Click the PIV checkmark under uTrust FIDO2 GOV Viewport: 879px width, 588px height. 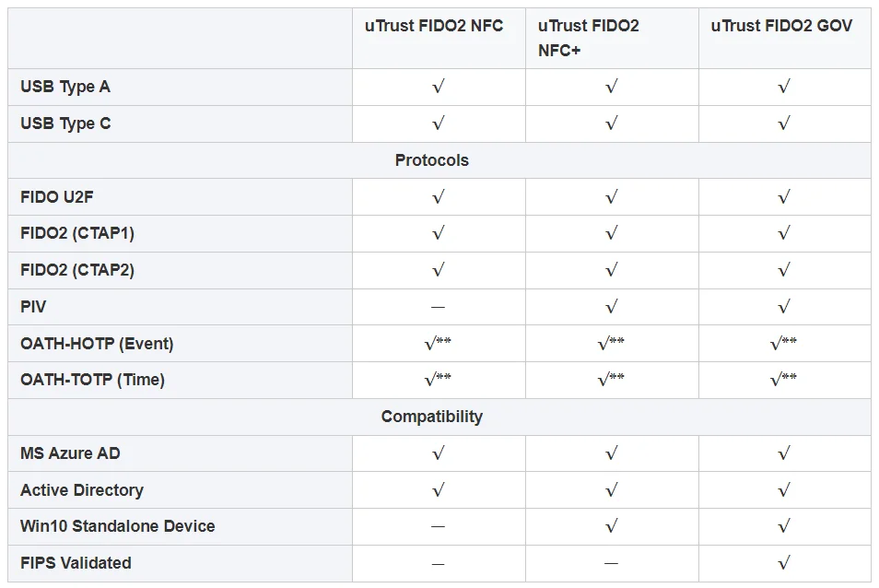[x=784, y=307]
